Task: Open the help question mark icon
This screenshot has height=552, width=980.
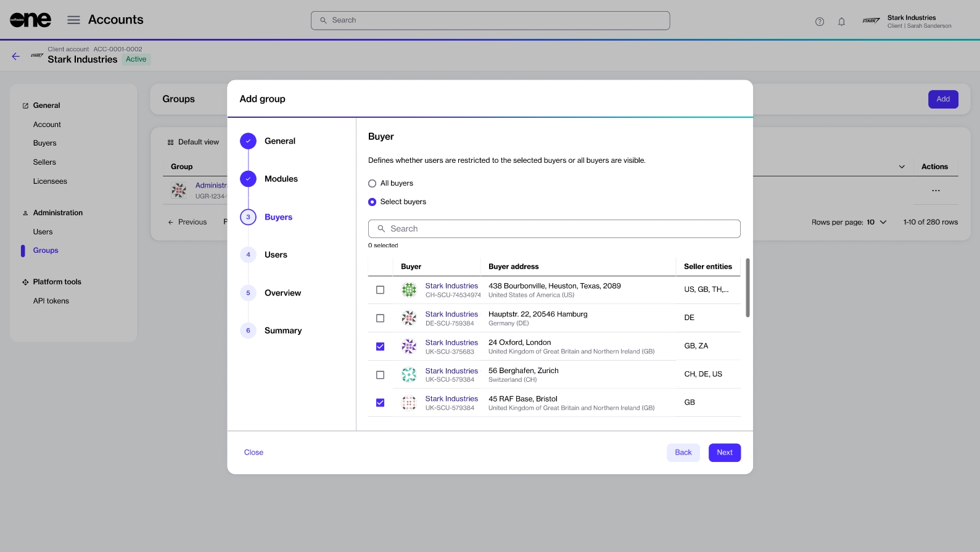Action: click(x=819, y=22)
